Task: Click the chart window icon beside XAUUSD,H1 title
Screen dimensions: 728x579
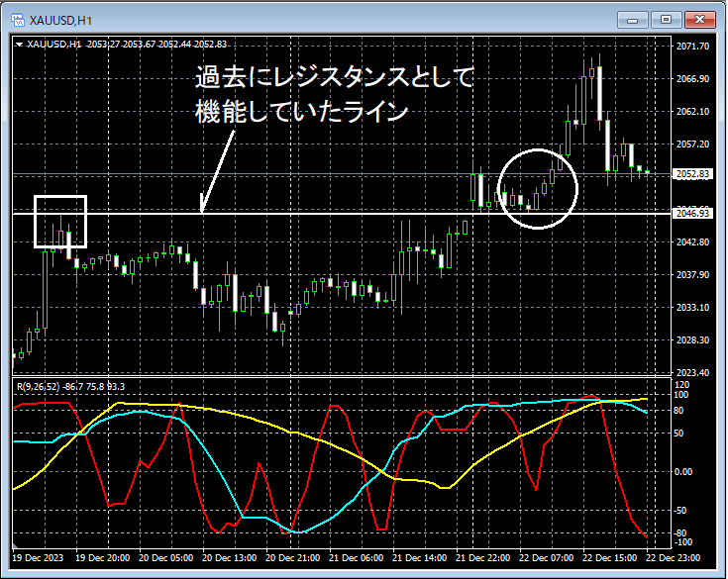Action: click(18, 20)
